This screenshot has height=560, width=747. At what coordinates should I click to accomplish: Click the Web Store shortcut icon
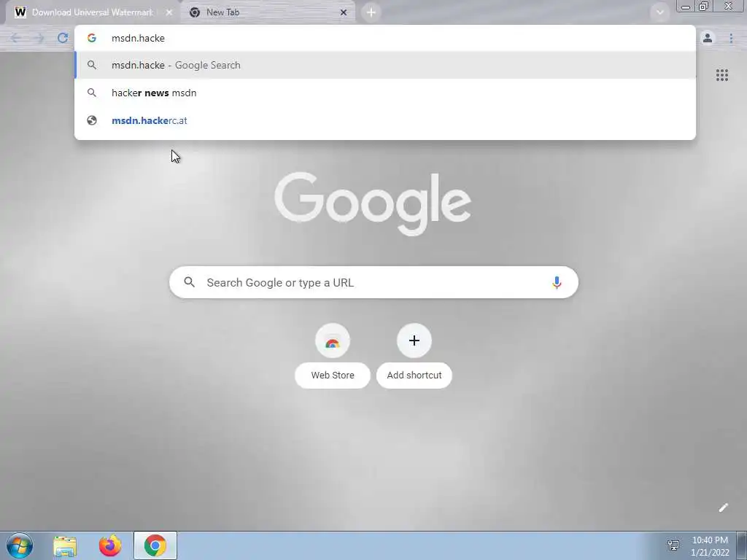coord(333,341)
